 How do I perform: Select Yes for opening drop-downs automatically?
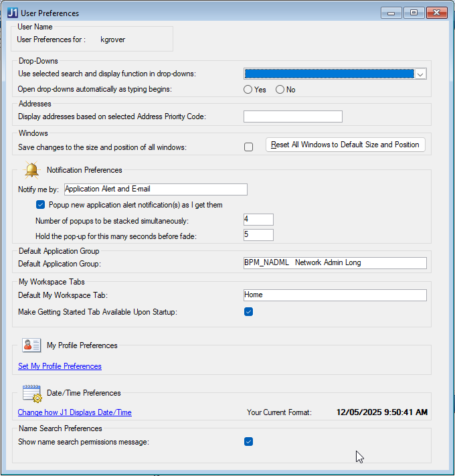click(x=248, y=90)
